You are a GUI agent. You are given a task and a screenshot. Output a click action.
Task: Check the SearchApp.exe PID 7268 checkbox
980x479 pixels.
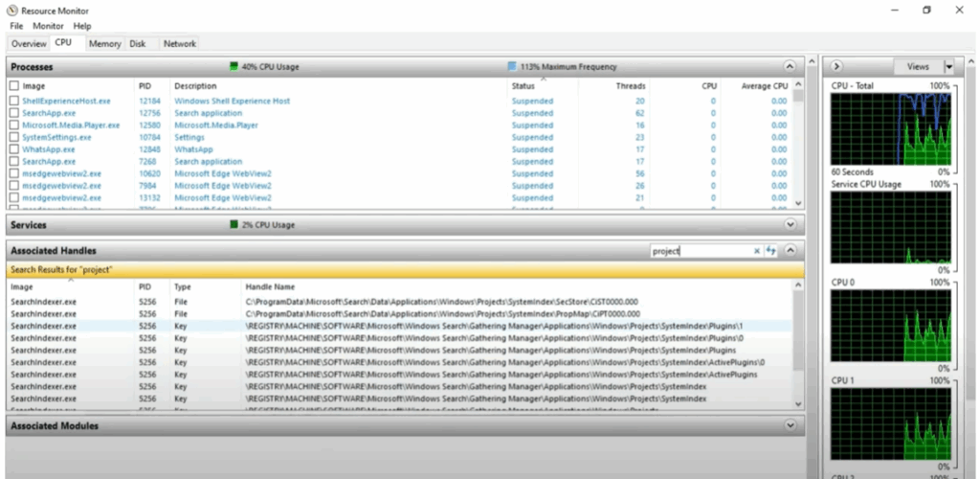[14, 161]
